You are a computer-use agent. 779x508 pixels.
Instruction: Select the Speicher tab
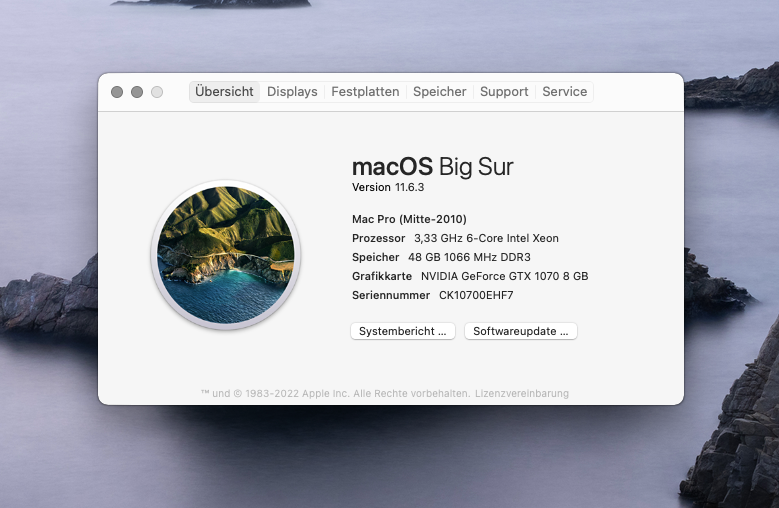pos(440,92)
